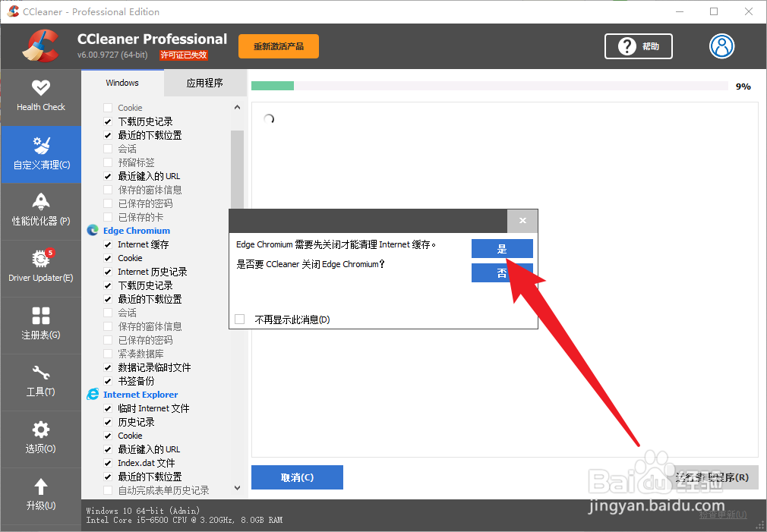Screen dimensions: 767x532
Task: Click the cleaning list scrollbar thumb
Action: (x=237, y=169)
